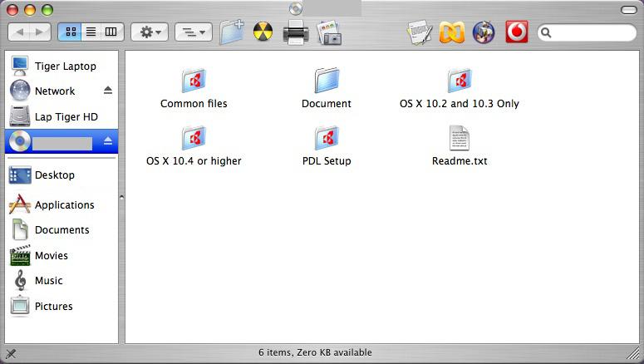
Task: Open Desktop from the sidebar
Action: point(61,175)
